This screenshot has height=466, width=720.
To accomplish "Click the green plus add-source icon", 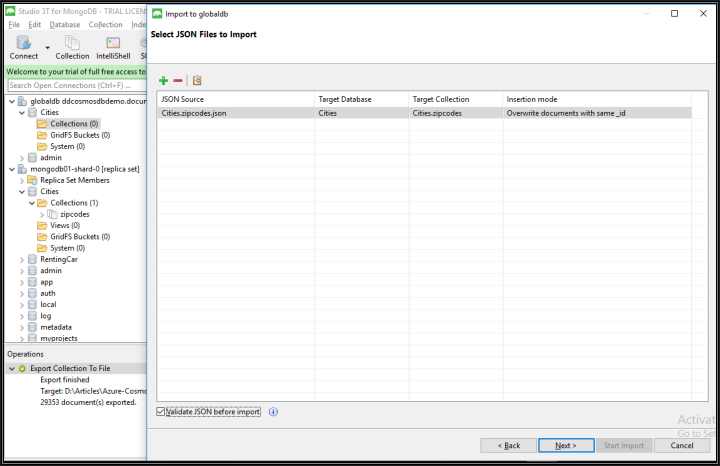I will click(x=163, y=81).
